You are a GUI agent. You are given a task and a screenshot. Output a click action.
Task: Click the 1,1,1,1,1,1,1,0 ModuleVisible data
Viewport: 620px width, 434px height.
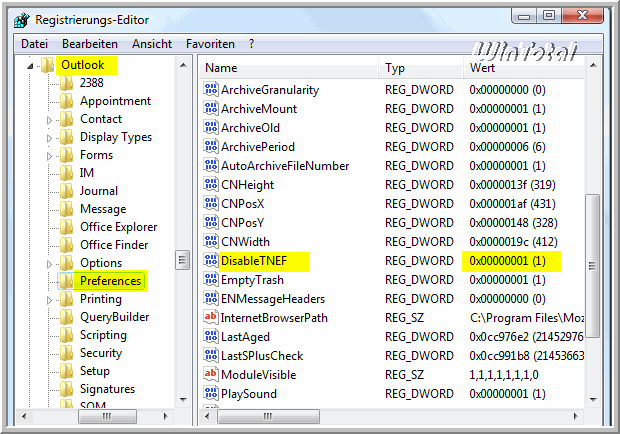(x=504, y=375)
